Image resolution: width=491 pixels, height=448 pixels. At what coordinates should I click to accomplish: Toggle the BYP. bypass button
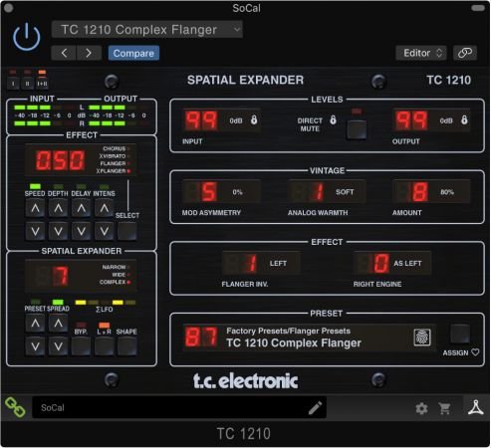coord(81,345)
